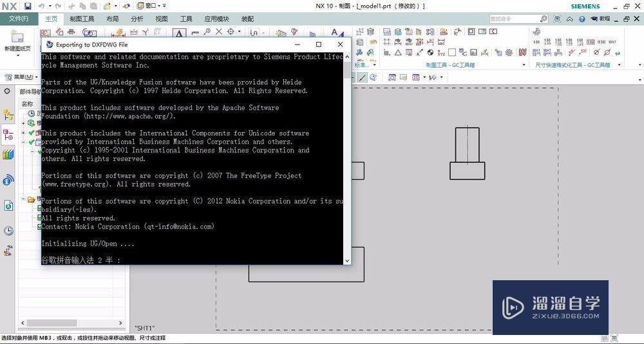Switch to the 制图工具 tab
Screen dimensions: 644x344
[82, 19]
